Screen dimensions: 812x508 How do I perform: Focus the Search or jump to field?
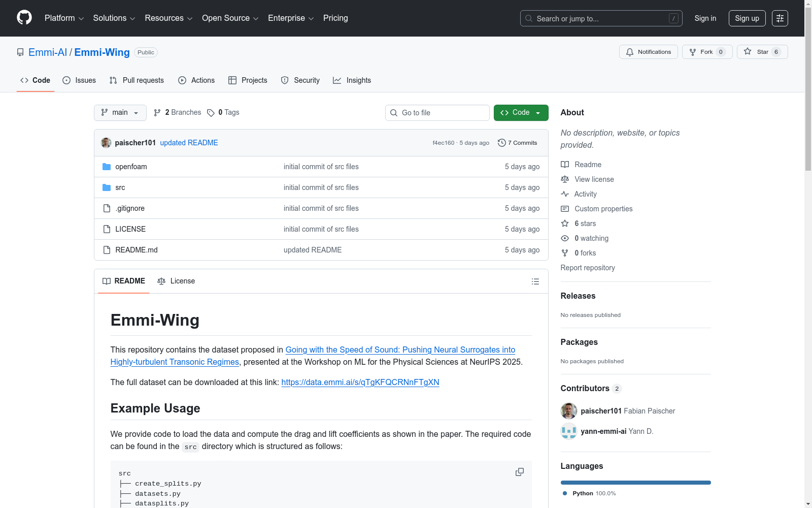click(x=601, y=18)
